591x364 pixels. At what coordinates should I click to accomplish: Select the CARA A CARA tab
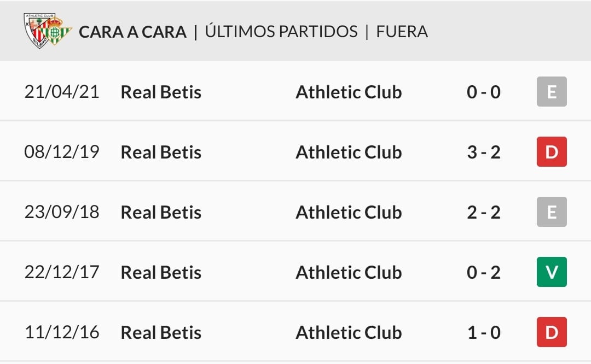(132, 32)
